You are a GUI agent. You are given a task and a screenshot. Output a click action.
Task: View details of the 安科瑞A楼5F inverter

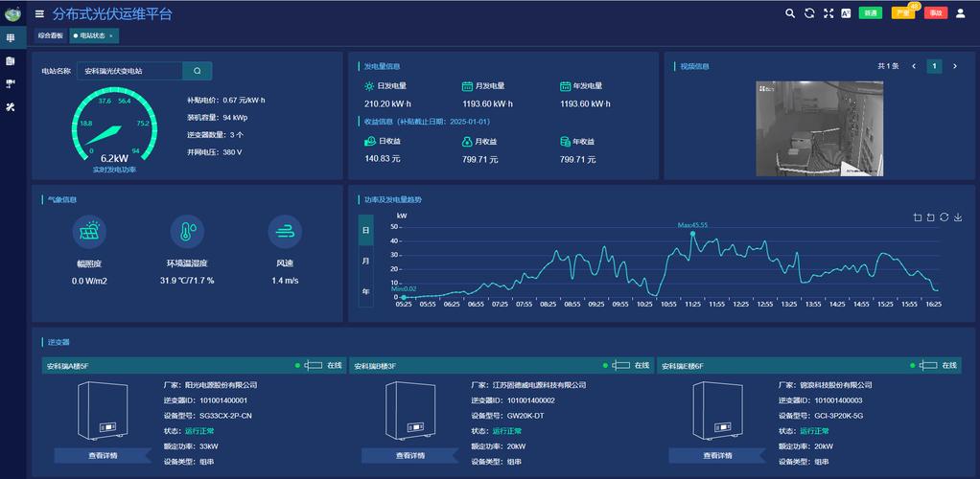(102, 455)
